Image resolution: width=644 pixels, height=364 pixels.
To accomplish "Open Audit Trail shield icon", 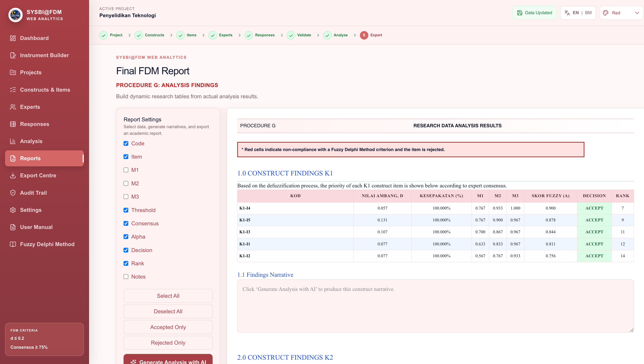I will click(x=13, y=193).
